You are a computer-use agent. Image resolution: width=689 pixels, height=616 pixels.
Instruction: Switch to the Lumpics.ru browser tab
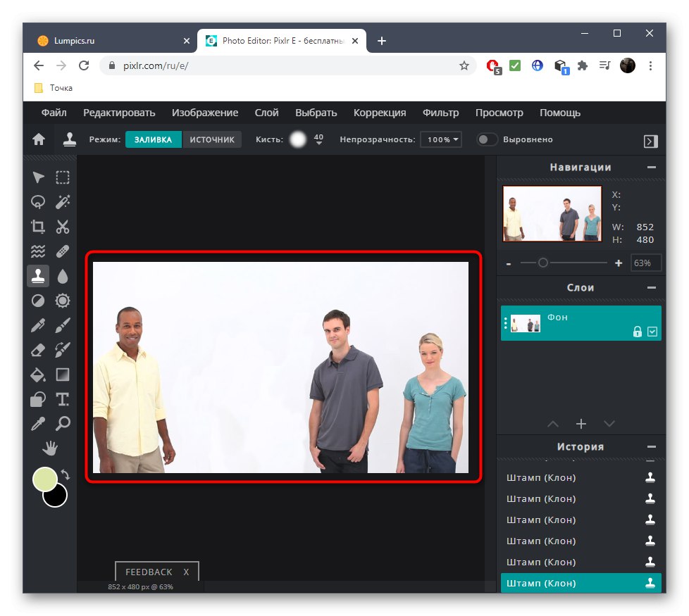click(x=113, y=41)
